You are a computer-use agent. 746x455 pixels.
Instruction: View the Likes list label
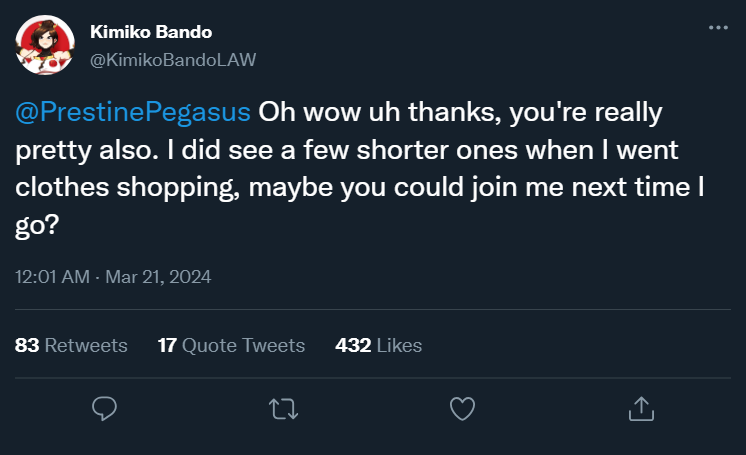tap(399, 345)
